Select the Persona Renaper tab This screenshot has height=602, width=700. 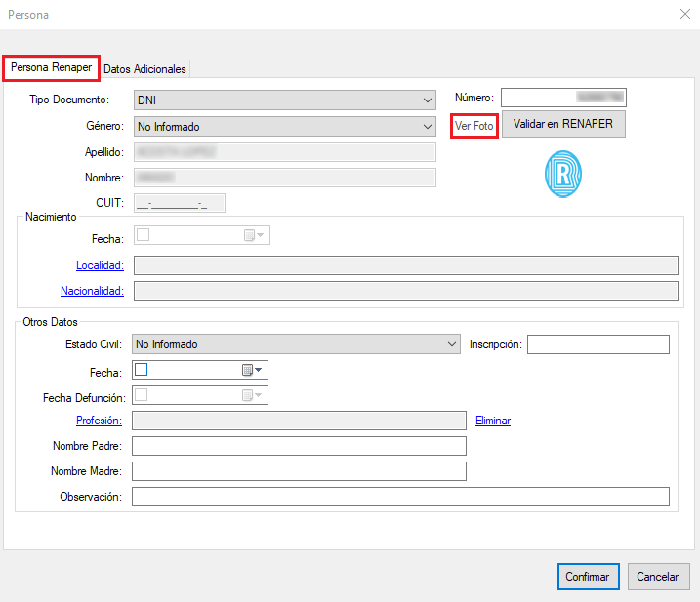[51, 67]
